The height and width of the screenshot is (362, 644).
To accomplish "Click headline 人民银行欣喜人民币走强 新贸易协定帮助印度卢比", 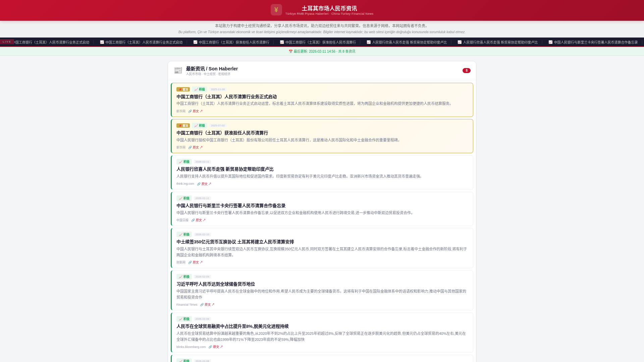I will 225,169.
